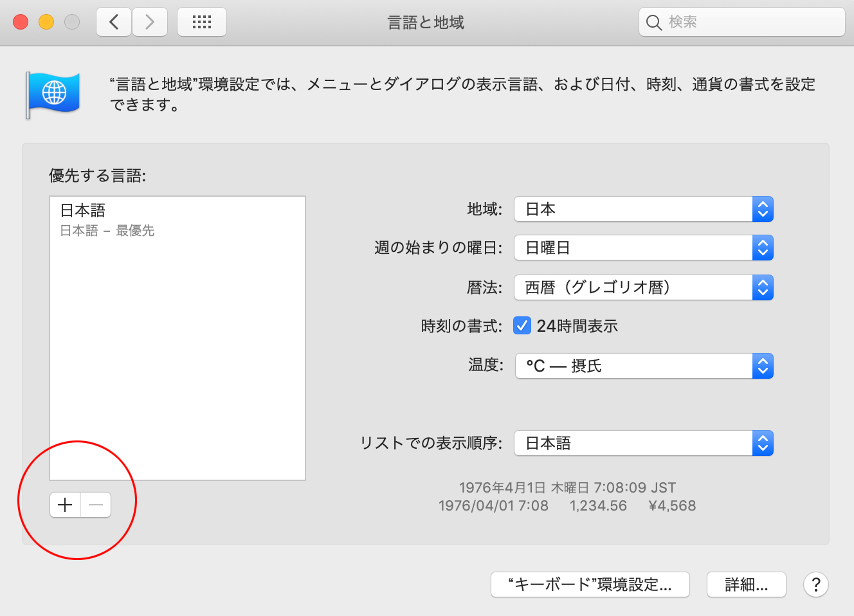Click the minus button to remove language
This screenshot has width=854, height=616.
click(96, 505)
